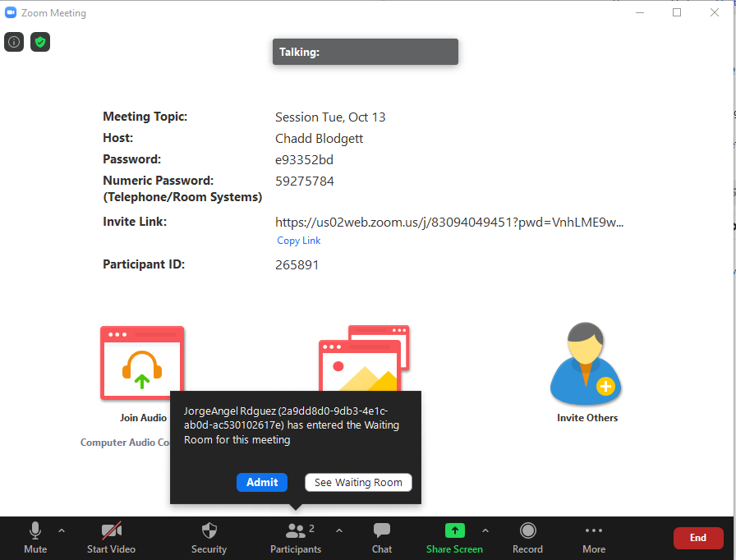Click the host name Chadd Blodgett

[x=320, y=139]
